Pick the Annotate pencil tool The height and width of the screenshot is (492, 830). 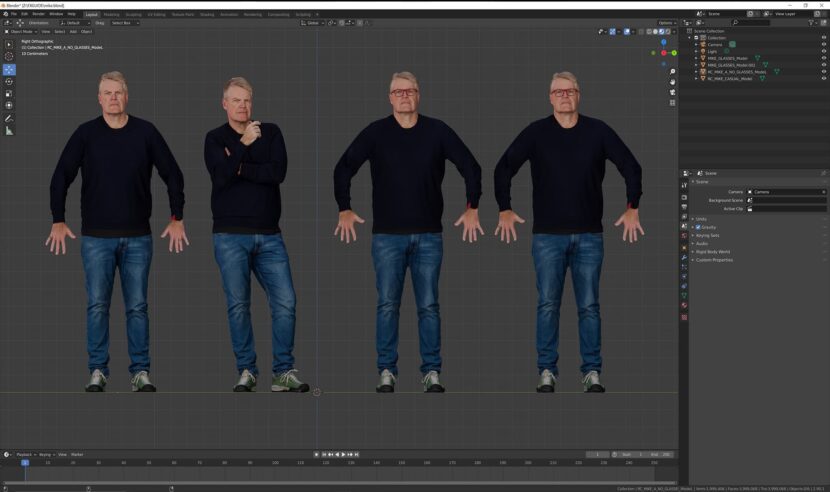(9, 118)
